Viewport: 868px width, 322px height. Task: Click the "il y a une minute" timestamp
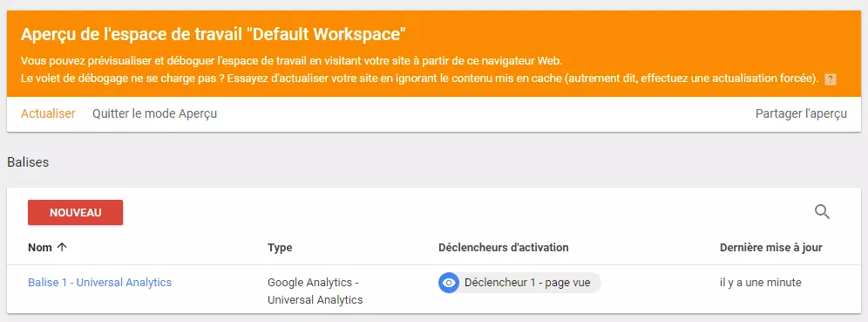tap(760, 282)
